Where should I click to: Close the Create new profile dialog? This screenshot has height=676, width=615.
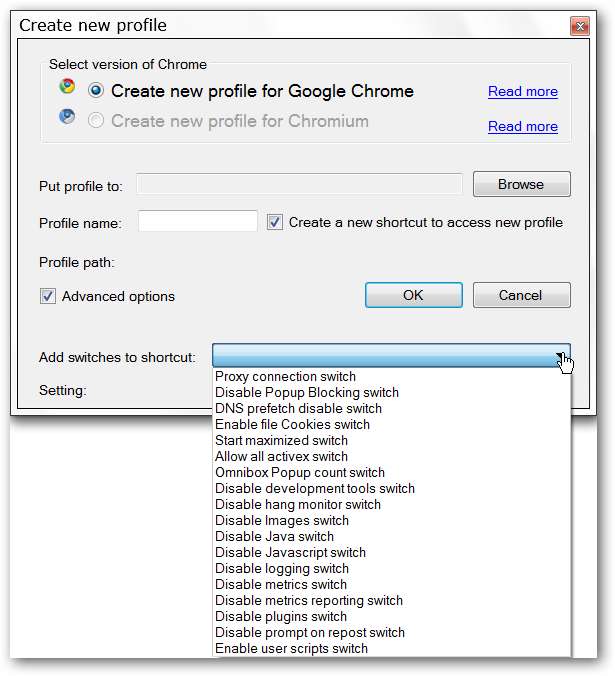click(x=579, y=26)
